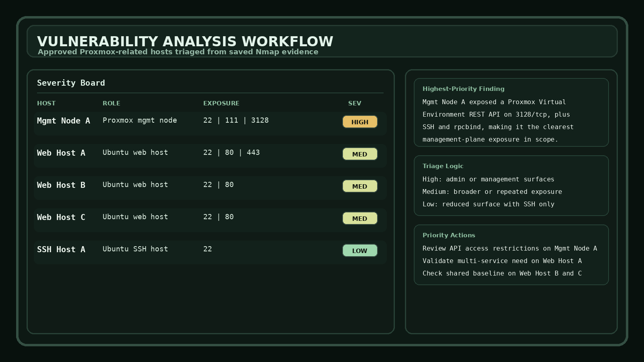The width and height of the screenshot is (644, 362).
Task: Click the HIGH severity badge for Mgmt Node A
Action: (360, 122)
